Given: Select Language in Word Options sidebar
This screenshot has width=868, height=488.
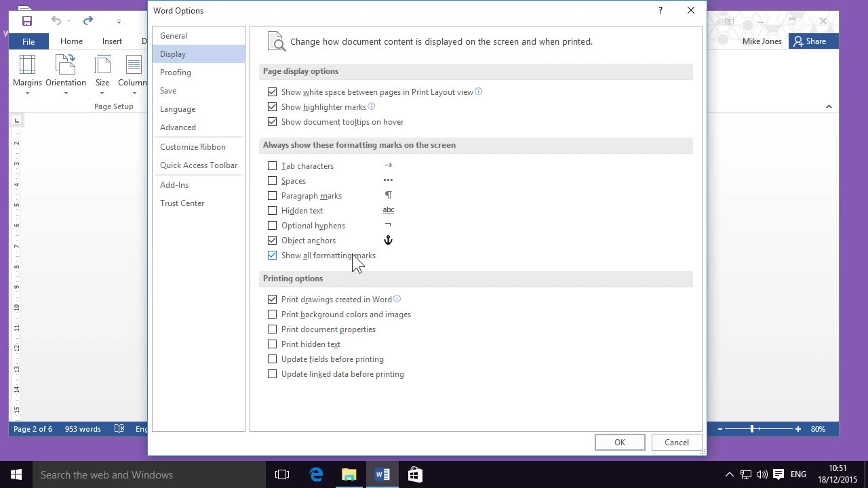Looking at the screenshot, I should [199, 109].
